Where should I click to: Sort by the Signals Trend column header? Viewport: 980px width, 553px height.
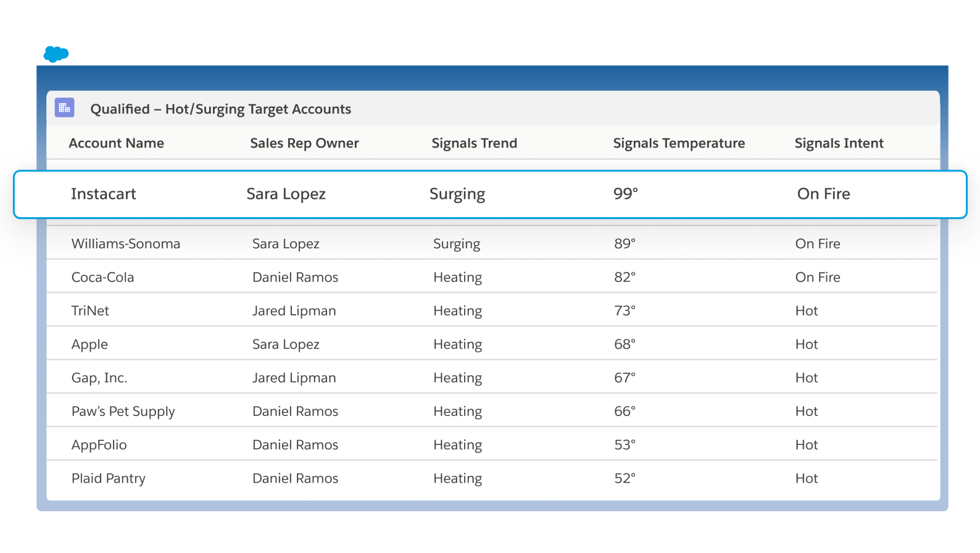475,143
